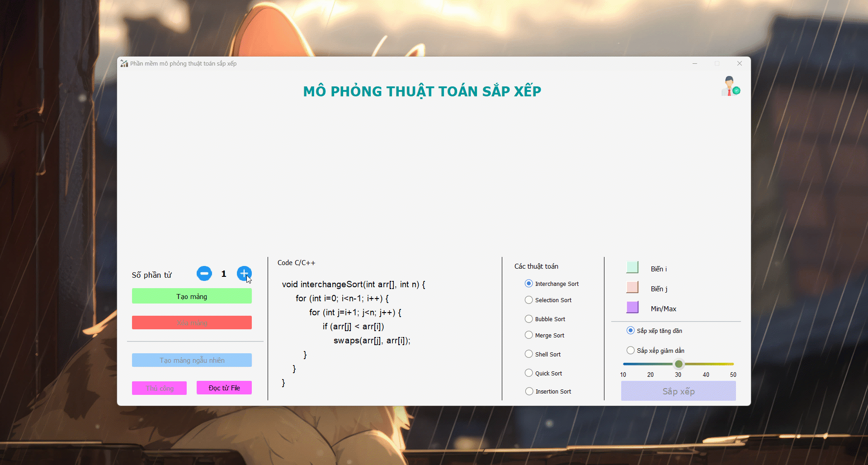Click the Thủ công button
Image resolution: width=868 pixels, height=465 pixels.
coord(159,388)
